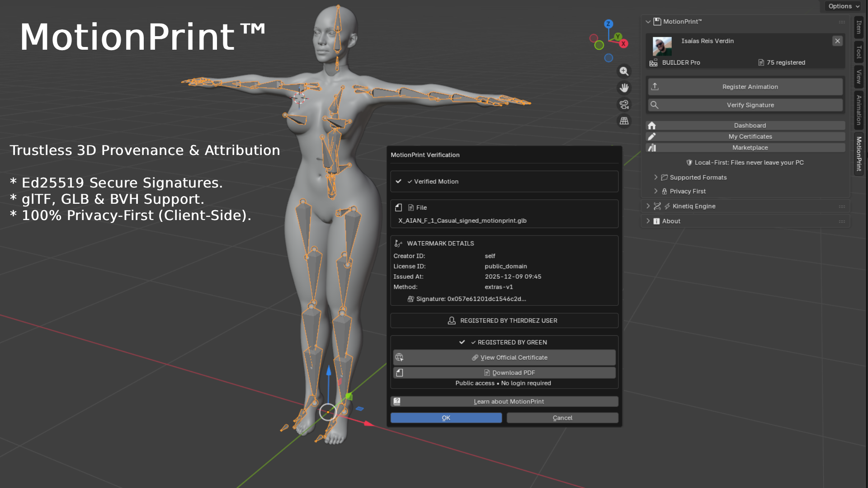
Task: Select the Zoom tool in the viewport
Action: point(624,71)
